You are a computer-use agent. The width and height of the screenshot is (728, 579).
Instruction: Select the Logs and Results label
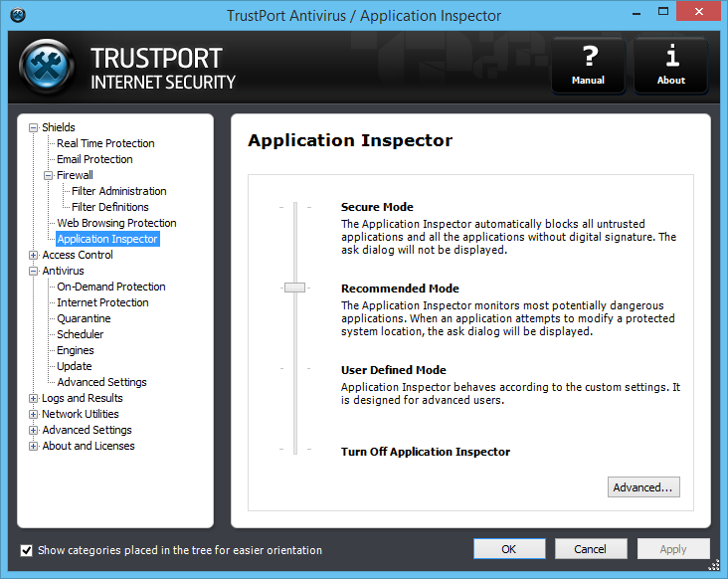(x=83, y=398)
